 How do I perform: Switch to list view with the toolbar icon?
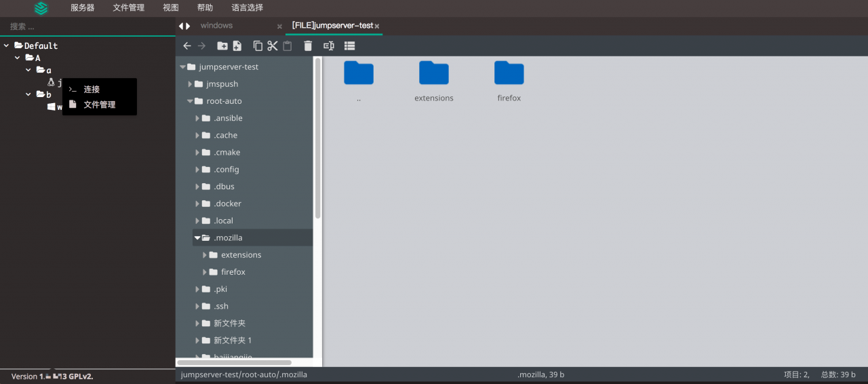(350, 46)
